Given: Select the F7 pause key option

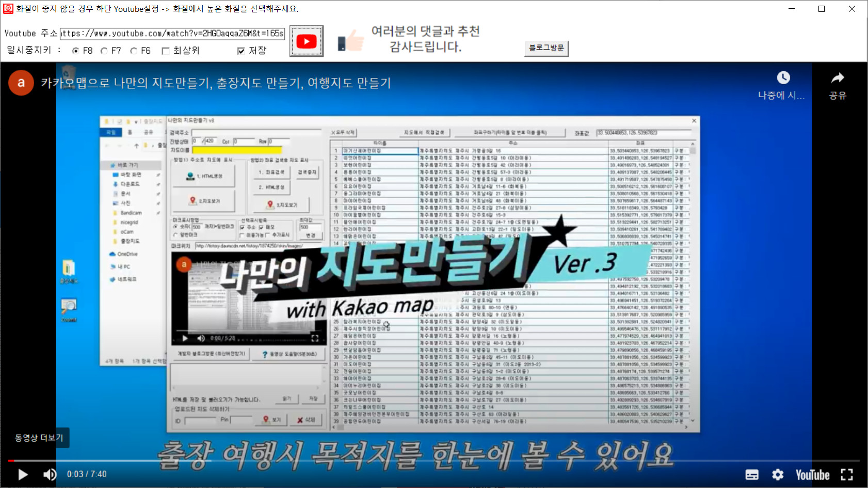Looking at the screenshot, I should pos(104,51).
